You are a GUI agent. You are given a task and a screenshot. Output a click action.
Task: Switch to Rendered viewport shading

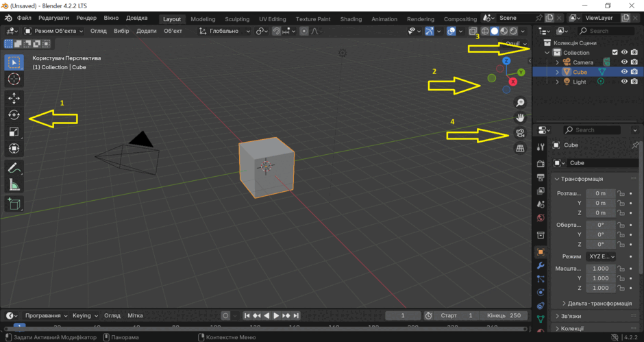[513, 31]
